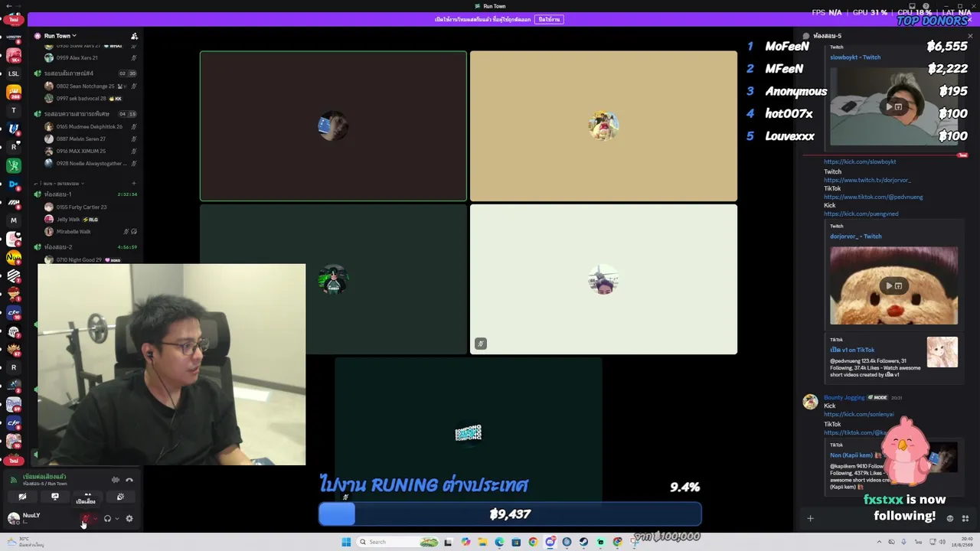Viewport: 980px width, 551px height.
Task: Open the kick.com/puengvned link
Action: coord(861,214)
